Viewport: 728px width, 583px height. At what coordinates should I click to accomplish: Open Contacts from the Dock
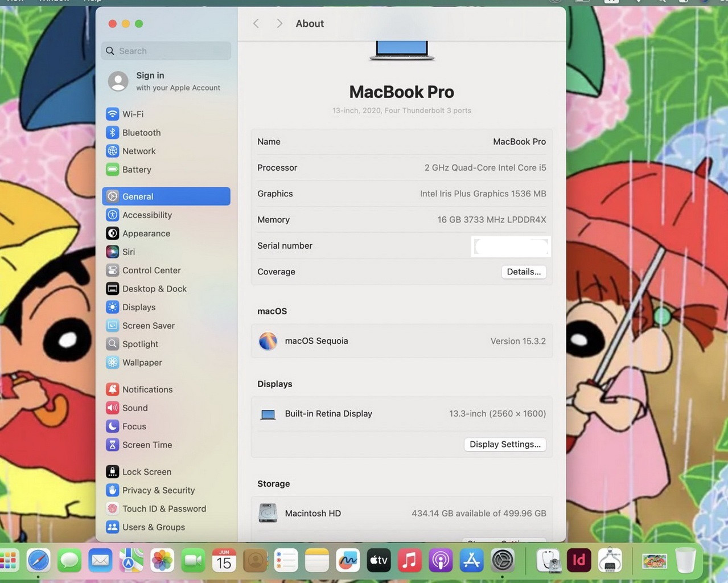(x=255, y=561)
